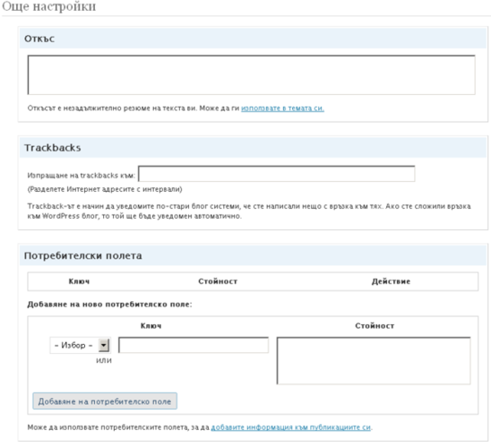Image resolution: width=491 pixels, height=448 pixels.
Task: Focus the trackbacks URL input field
Action: (277, 174)
